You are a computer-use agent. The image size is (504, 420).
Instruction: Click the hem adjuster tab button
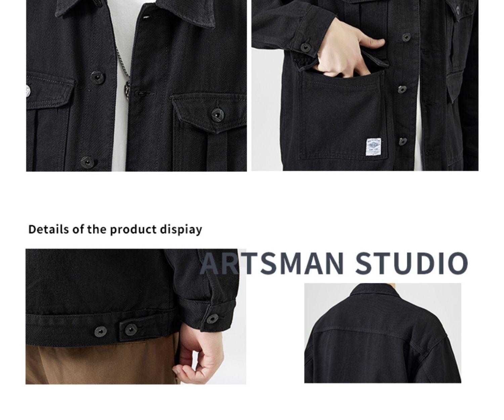pos(131,330)
